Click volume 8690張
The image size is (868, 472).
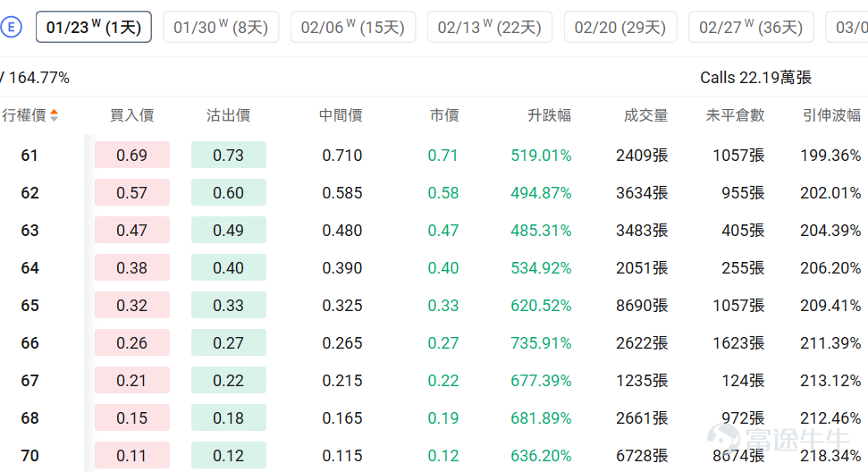click(642, 306)
